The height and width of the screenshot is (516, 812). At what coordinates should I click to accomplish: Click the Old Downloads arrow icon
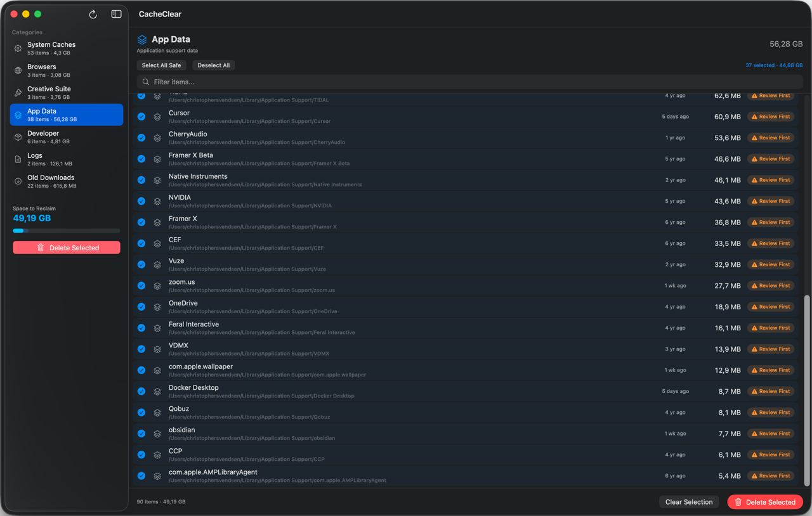[18, 181]
